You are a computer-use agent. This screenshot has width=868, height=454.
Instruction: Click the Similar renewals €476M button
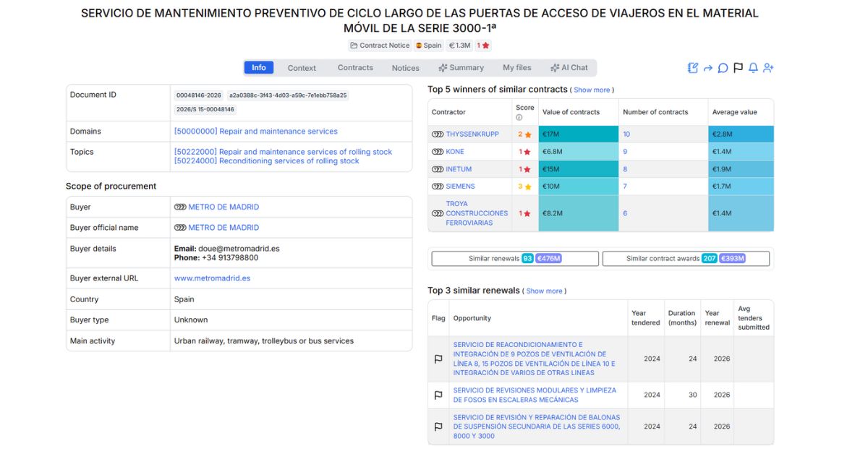click(x=514, y=258)
